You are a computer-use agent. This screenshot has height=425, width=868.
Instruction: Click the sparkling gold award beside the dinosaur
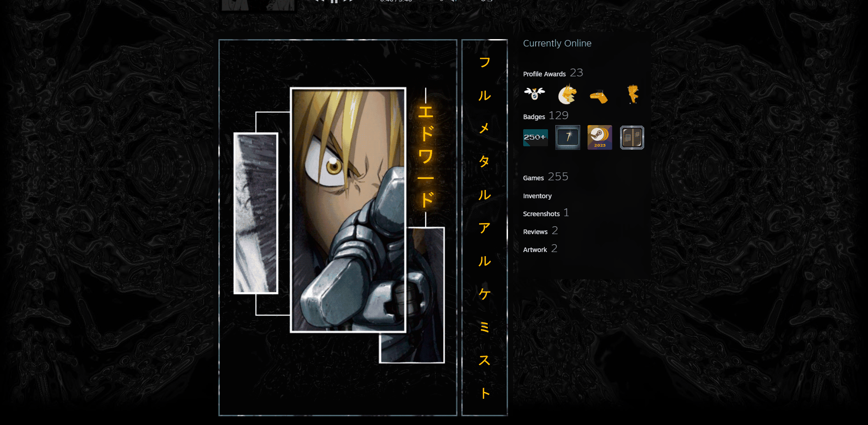click(x=633, y=94)
